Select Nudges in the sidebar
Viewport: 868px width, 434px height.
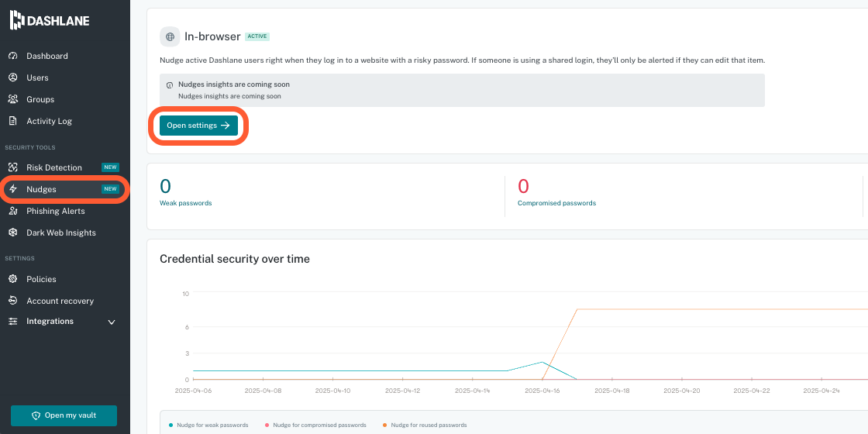(x=41, y=189)
